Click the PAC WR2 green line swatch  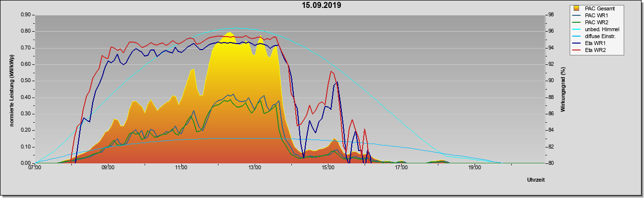576,23
